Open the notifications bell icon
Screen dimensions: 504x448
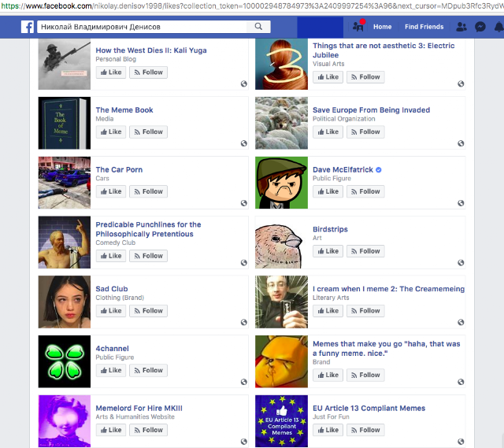499,27
